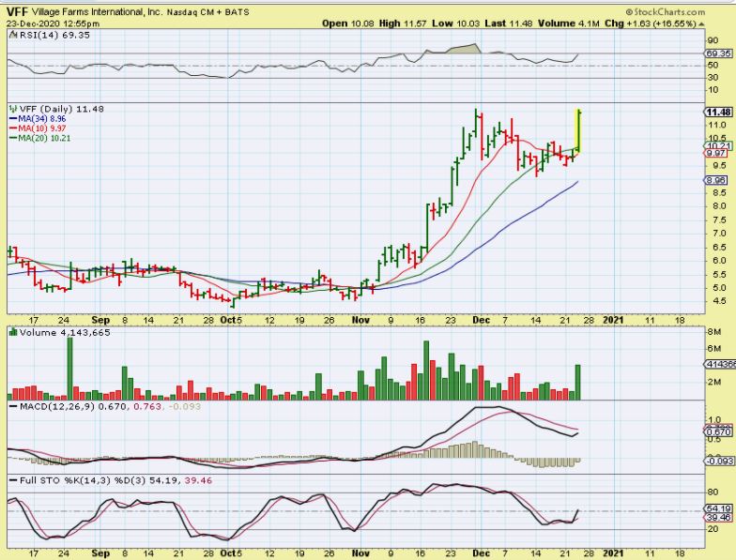The image size is (736, 560).
Task: Click the 8M label on volume axis
Action: click(x=714, y=332)
